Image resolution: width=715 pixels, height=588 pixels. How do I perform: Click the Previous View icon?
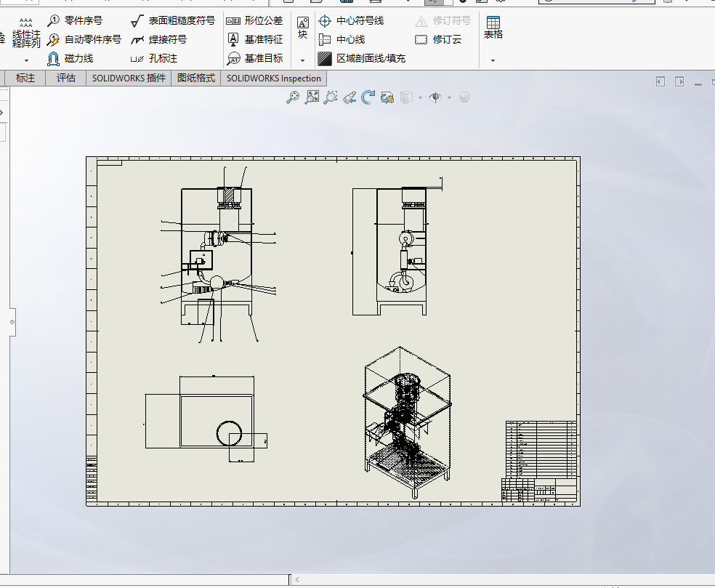[350, 97]
